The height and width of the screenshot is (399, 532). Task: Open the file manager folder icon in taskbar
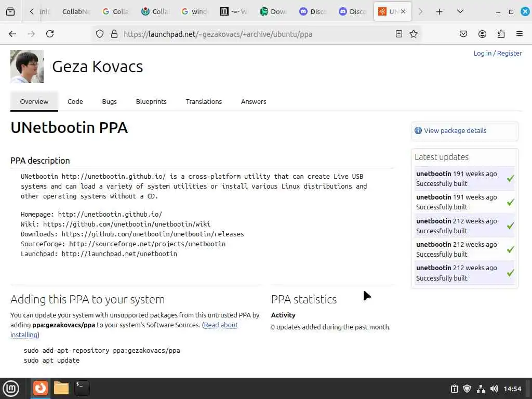click(61, 388)
